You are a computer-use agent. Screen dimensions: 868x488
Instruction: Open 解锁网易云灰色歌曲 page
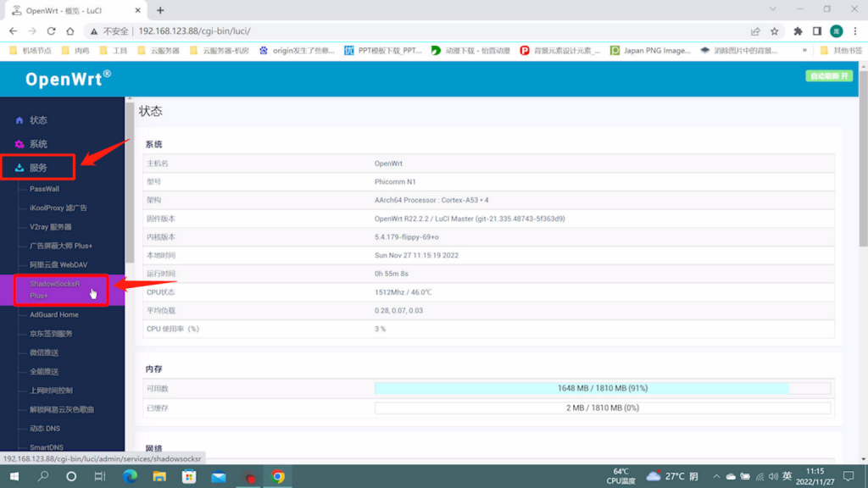click(61, 409)
